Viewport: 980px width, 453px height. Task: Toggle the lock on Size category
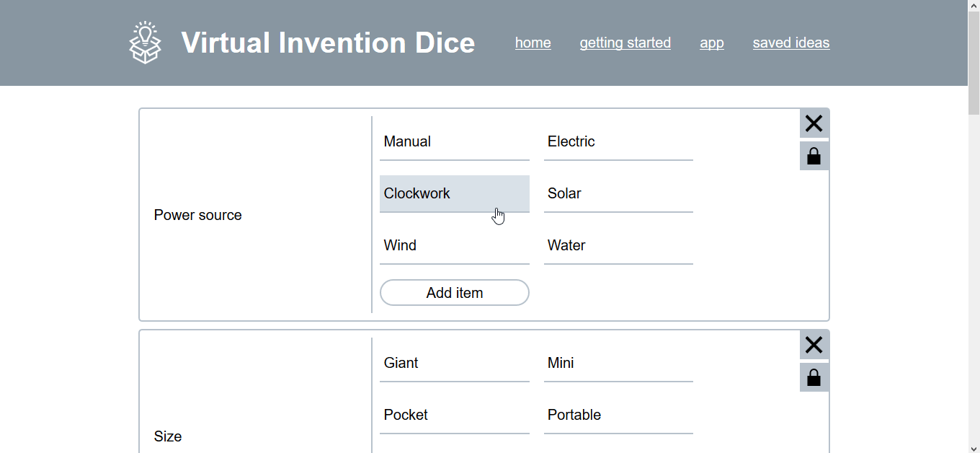pyautogui.click(x=814, y=377)
